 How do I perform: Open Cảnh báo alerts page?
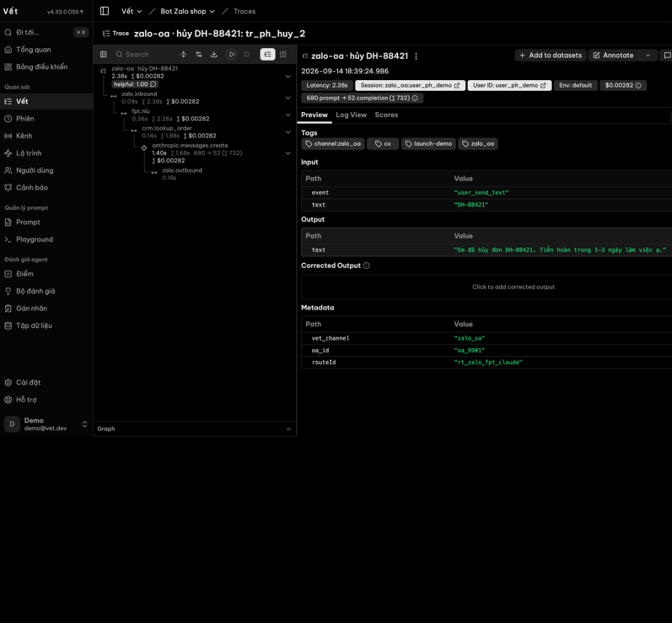click(46, 188)
